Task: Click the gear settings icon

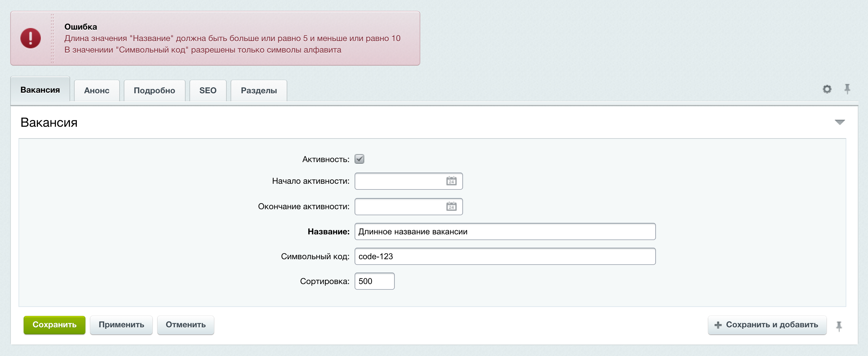Action: click(827, 89)
